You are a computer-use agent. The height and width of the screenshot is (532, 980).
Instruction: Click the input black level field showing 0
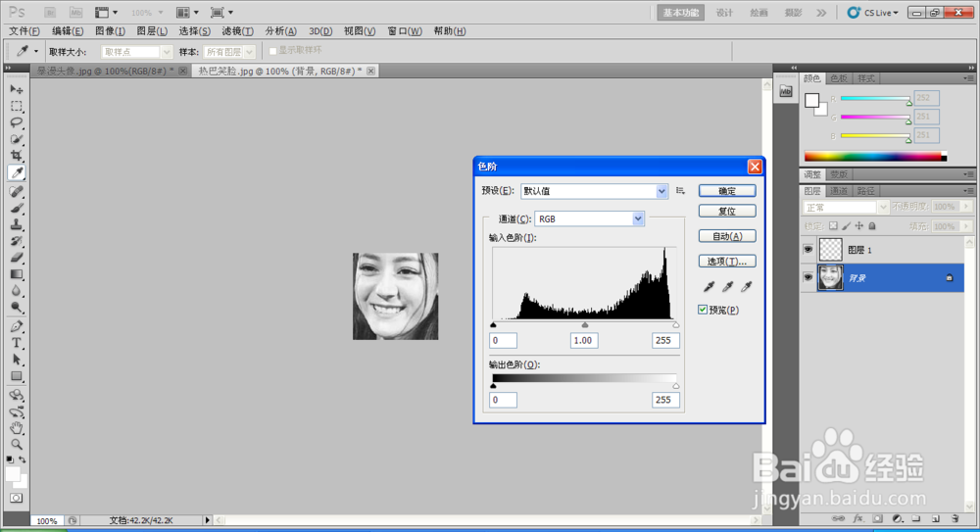coord(503,340)
